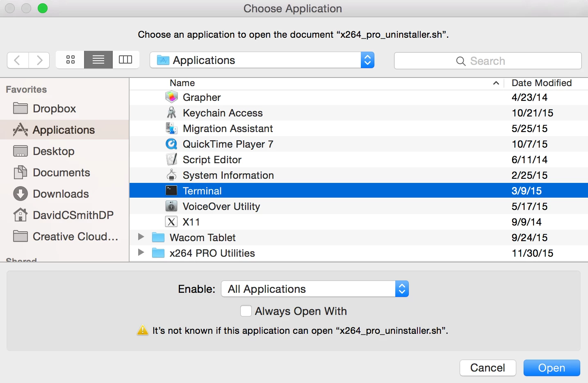Click the Migration Assistant icon
Viewport: 588px width, 383px height.
coord(171,128)
